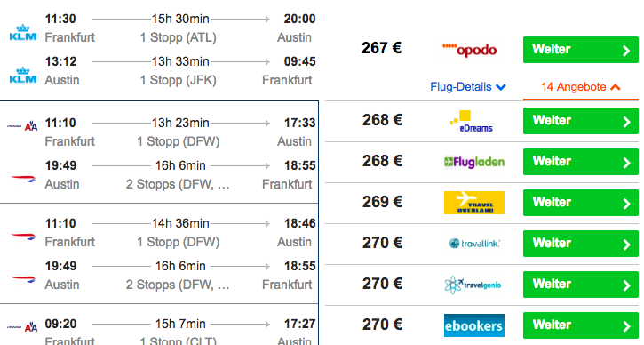Click the eDreams provider logo

tap(471, 121)
